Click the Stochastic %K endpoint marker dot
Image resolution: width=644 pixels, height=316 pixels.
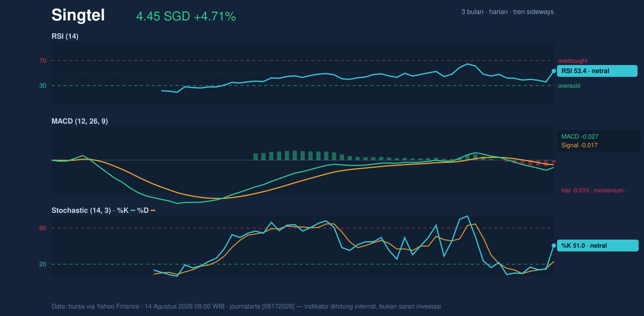(554, 246)
